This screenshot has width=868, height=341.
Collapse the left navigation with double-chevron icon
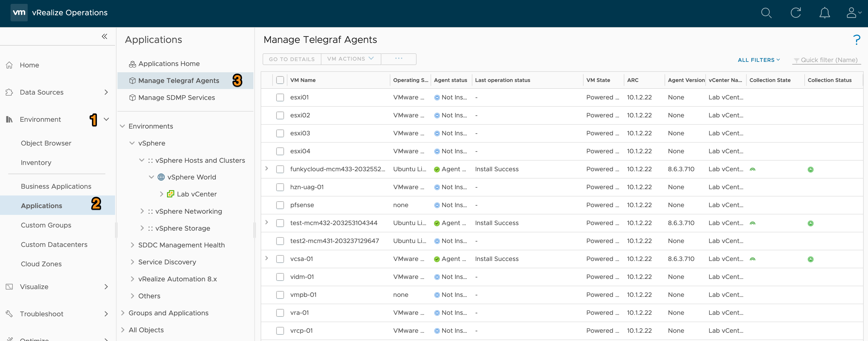click(104, 36)
